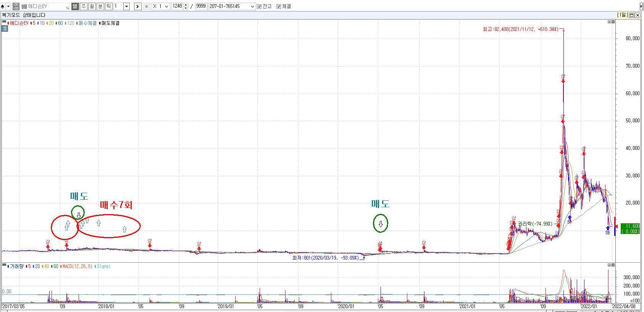
Task: Increase the 1248 bar count with up stepper
Action: coord(186,5)
